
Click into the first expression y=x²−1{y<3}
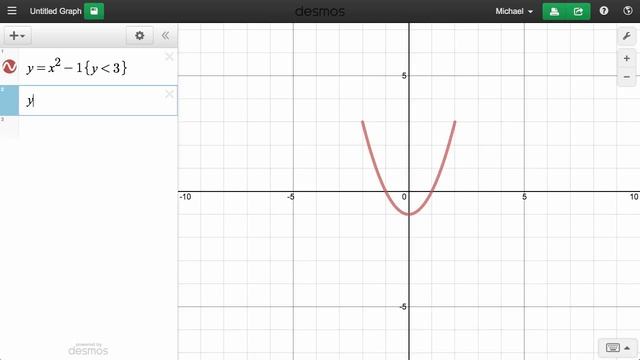[77, 67]
